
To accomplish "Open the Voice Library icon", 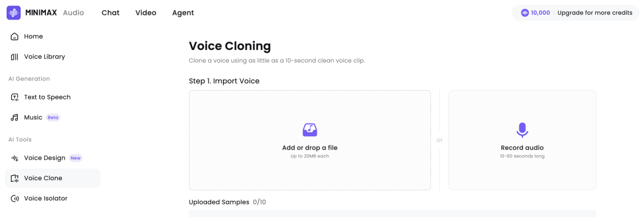I will click(14, 57).
